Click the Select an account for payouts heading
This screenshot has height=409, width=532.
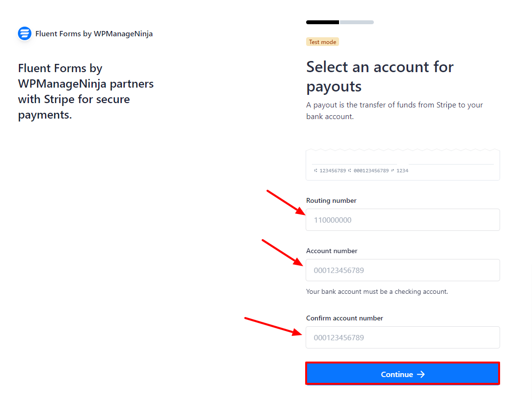click(x=380, y=76)
